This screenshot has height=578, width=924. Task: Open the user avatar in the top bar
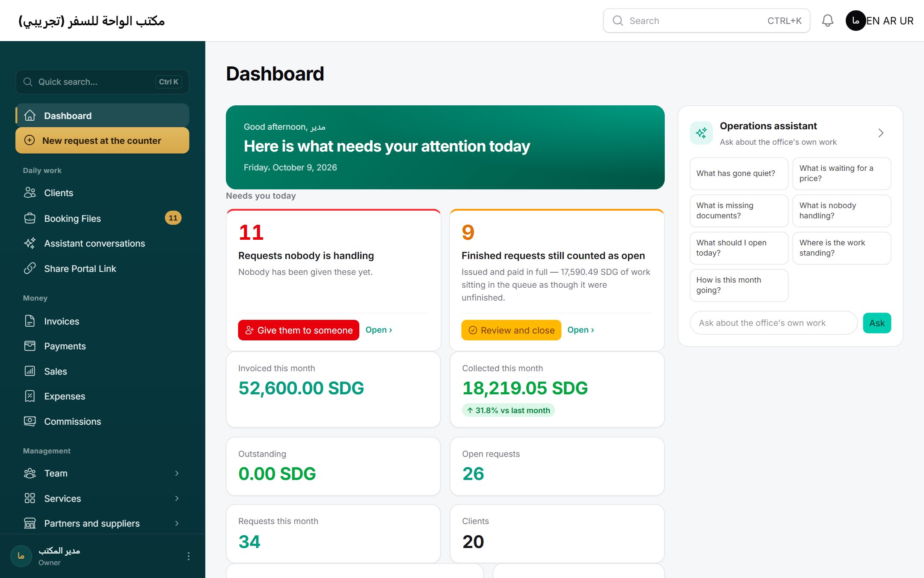point(856,21)
